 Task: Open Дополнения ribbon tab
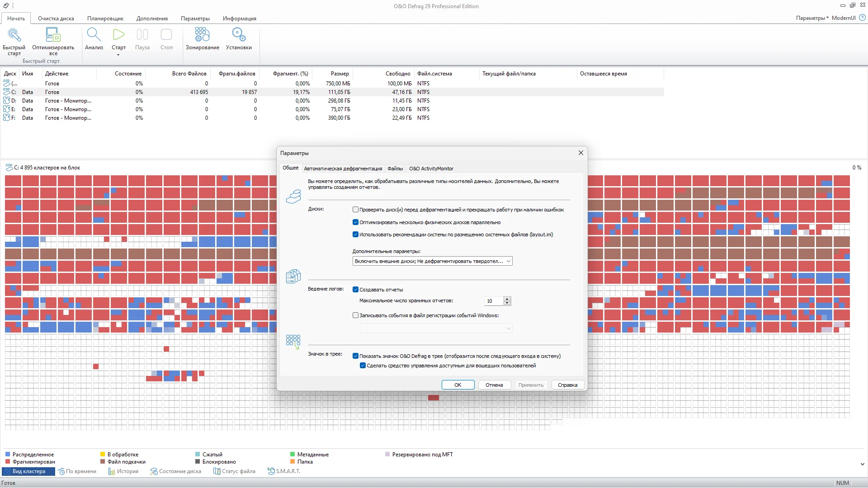pos(152,19)
